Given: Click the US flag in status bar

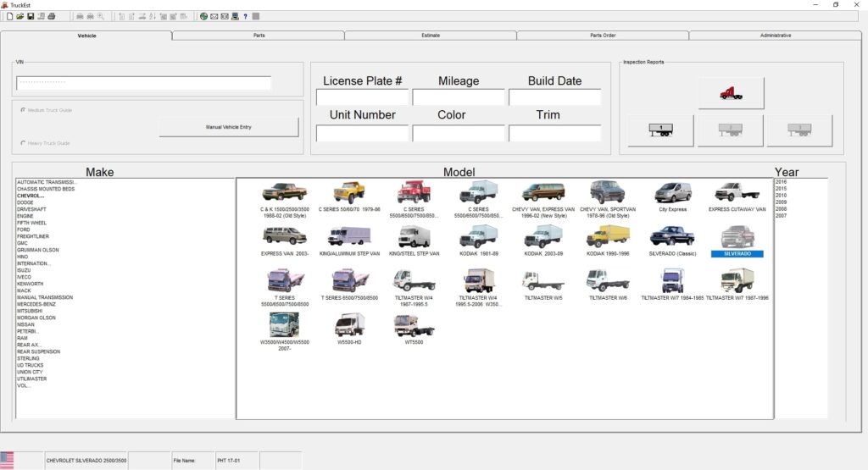Looking at the screenshot, I should click(7, 460).
